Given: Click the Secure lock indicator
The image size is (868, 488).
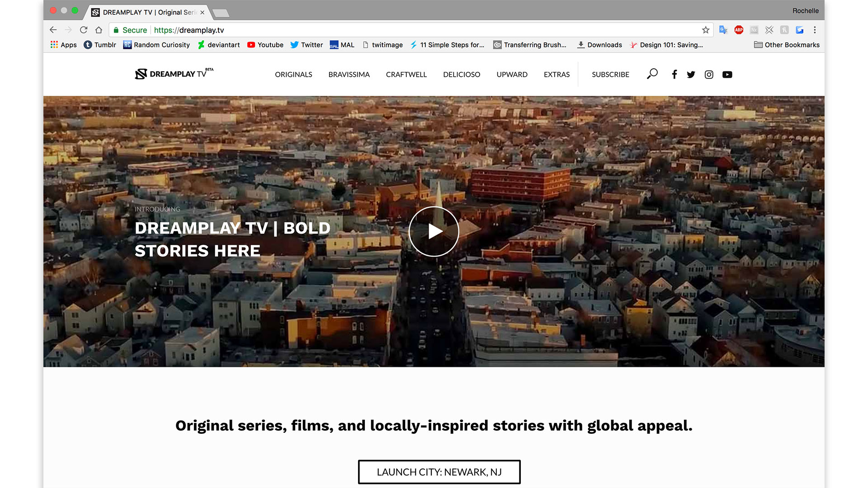Looking at the screenshot, I should 130,30.
